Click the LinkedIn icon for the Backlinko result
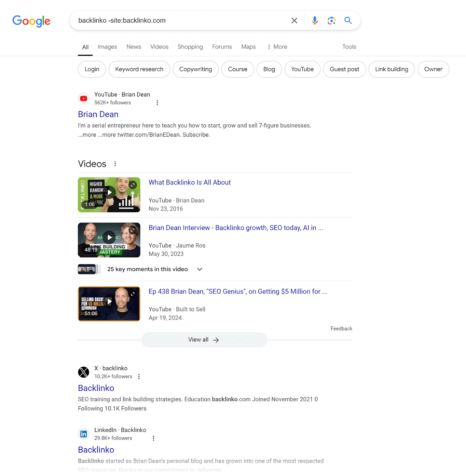 [x=84, y=434]
